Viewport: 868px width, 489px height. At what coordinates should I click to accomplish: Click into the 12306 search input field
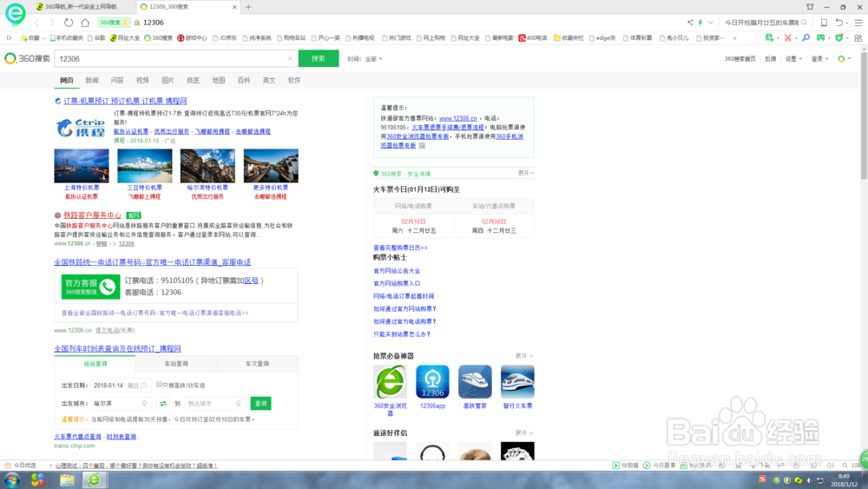[170, 58]
